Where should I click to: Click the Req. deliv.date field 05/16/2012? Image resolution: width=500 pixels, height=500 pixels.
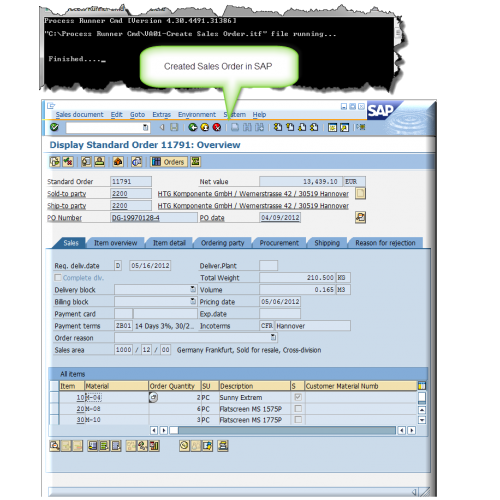(x=150, y=265)
